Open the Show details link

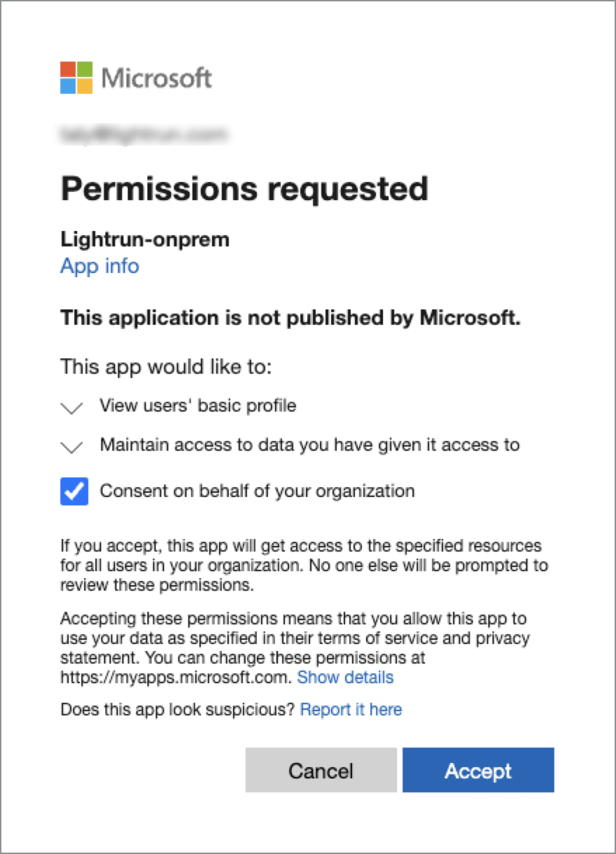tap(345, 678)
